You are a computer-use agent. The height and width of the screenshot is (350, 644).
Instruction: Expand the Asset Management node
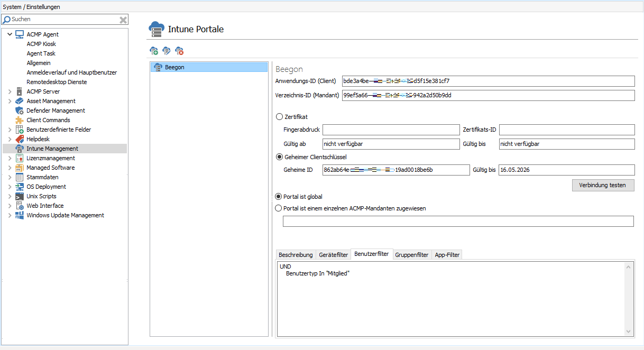pos(10,101)
